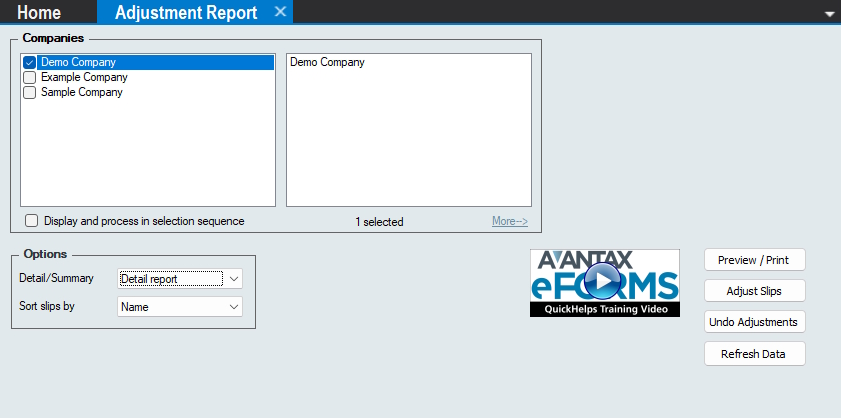Follow the More--> link
841x418 pixels.
tap(509, 222)
